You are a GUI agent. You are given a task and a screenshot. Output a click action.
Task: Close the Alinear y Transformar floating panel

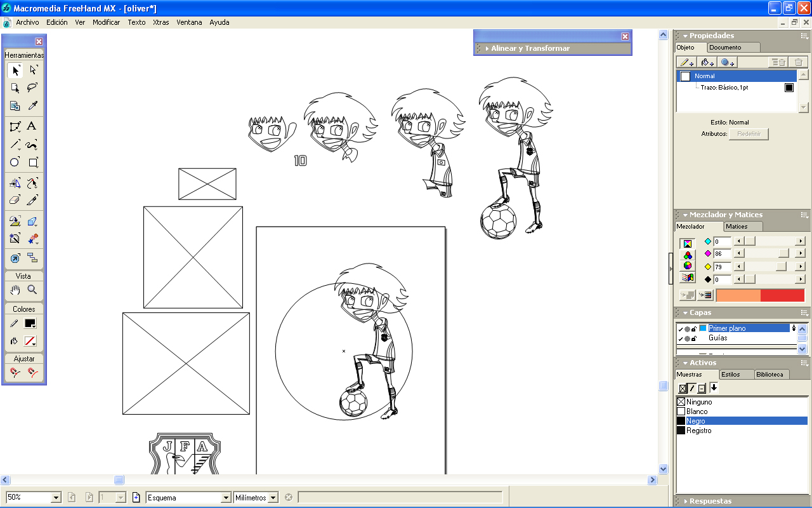(625, 37)
